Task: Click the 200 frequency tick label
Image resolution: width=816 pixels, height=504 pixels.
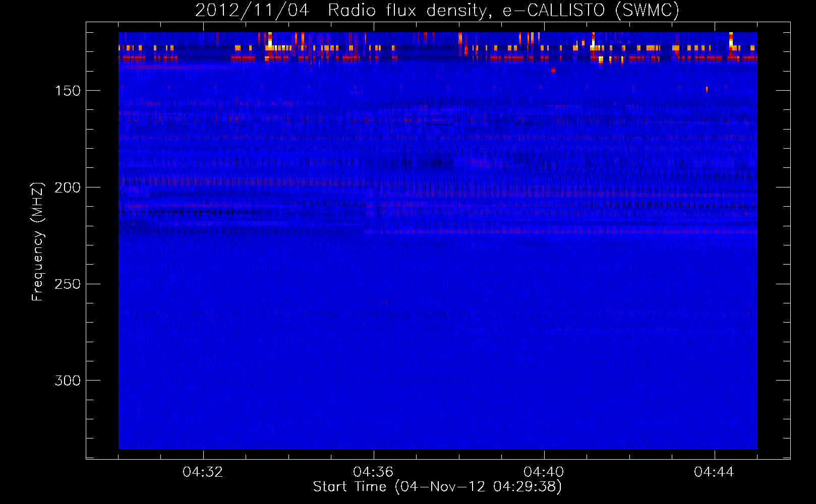Action: coord(68,187)
